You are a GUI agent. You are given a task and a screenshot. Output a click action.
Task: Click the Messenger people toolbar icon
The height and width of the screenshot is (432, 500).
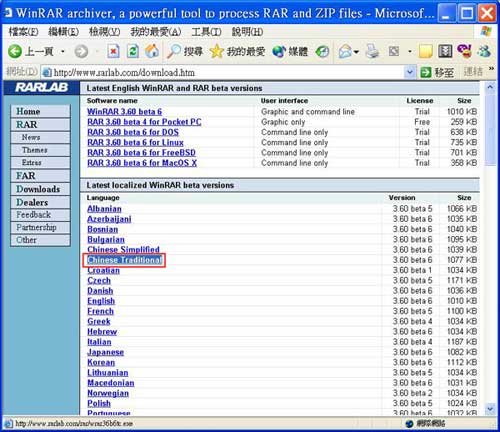point(484,52)
